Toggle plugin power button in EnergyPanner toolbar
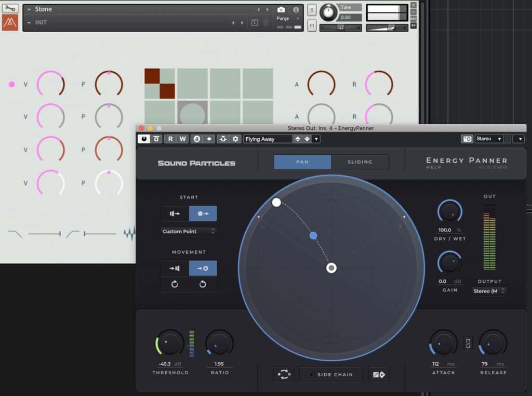The width and height of the screenshot is (532, 396). pos(144,139)
